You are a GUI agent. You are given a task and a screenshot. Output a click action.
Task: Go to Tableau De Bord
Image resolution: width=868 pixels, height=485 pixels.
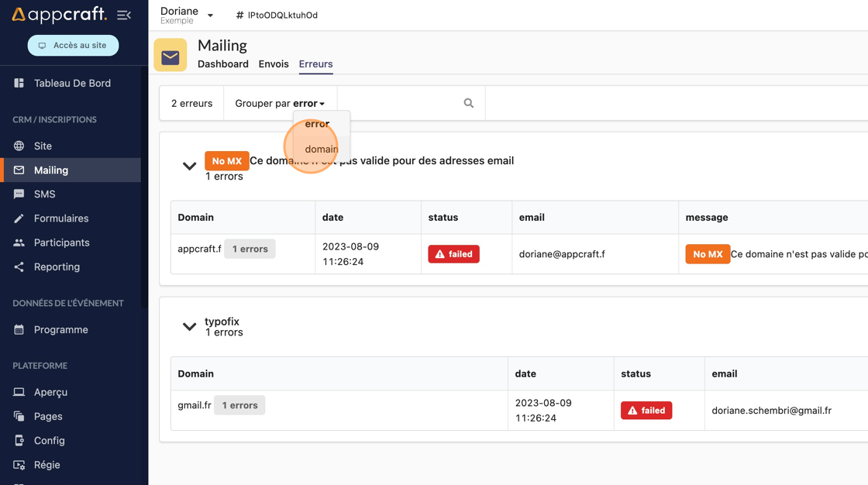pos(72,83)
